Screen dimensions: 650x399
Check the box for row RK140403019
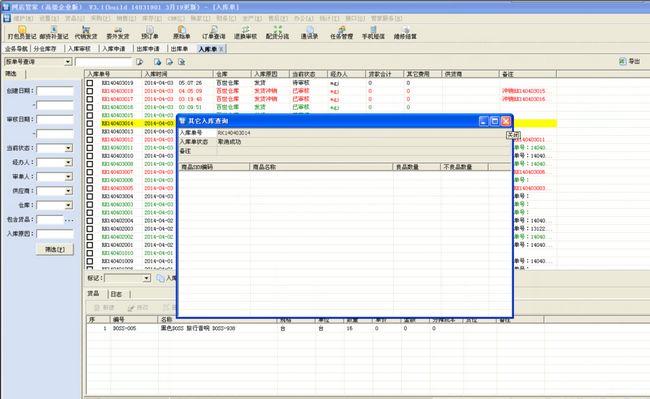pyautogui.click(x=90, y=83)
